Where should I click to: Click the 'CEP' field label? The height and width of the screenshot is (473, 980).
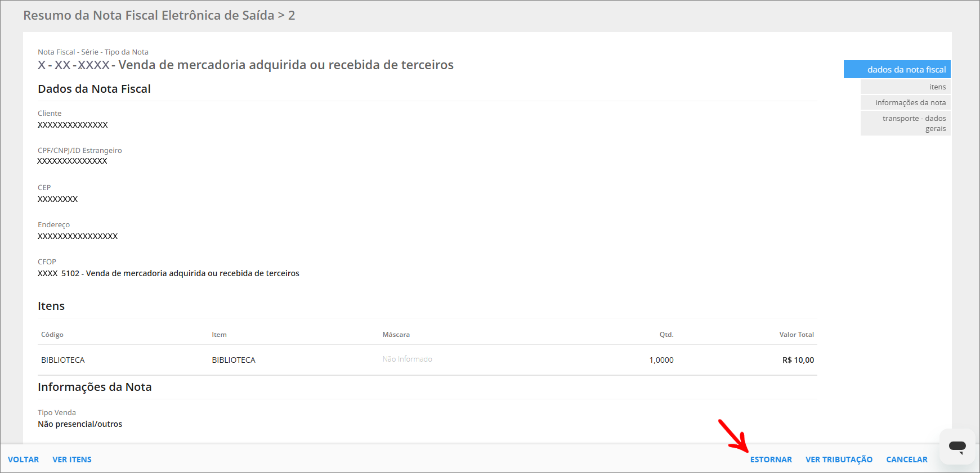(44, 187)
